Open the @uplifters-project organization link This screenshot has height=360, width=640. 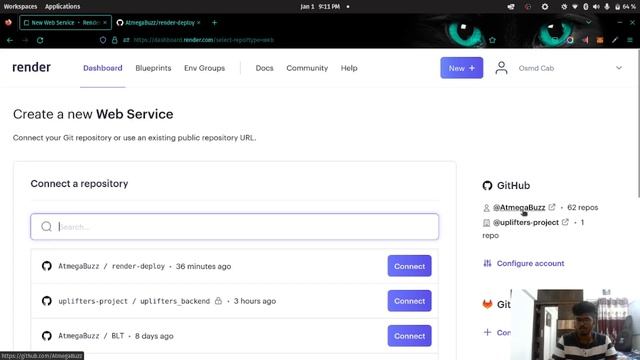(x=526, y=222)
